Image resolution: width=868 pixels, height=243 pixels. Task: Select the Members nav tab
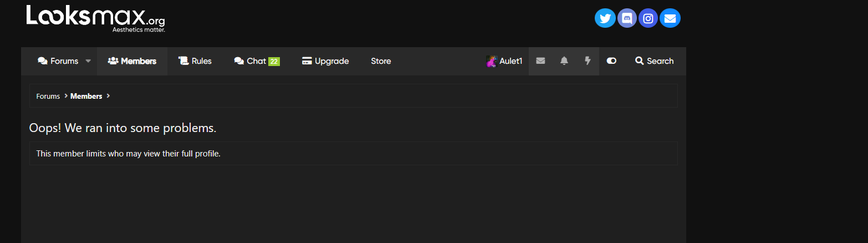[x=132, y=61]
